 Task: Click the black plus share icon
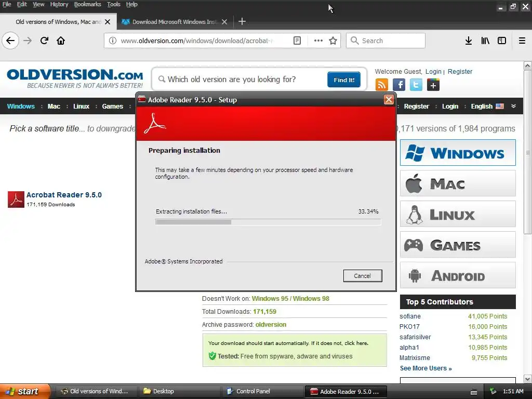[x=433, y=85]
